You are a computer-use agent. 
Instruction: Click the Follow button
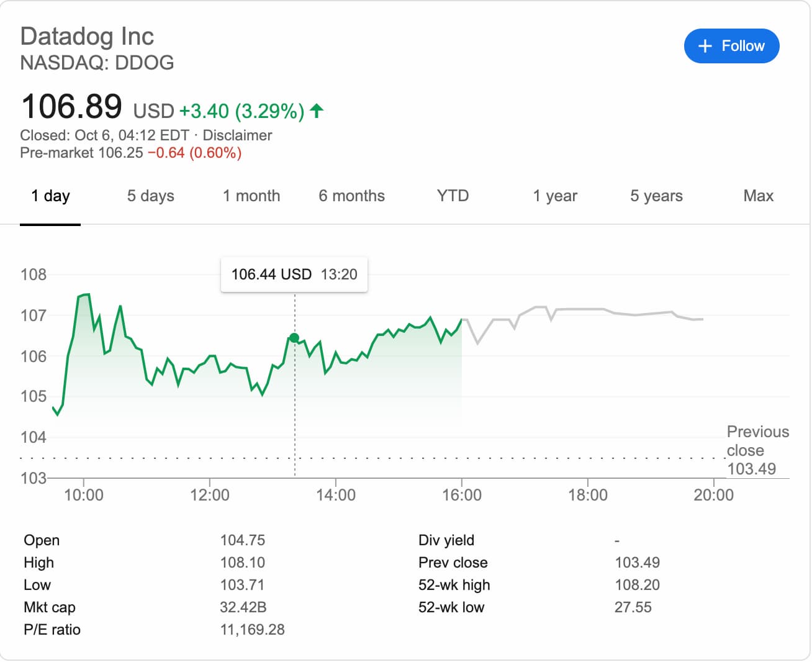731,46
